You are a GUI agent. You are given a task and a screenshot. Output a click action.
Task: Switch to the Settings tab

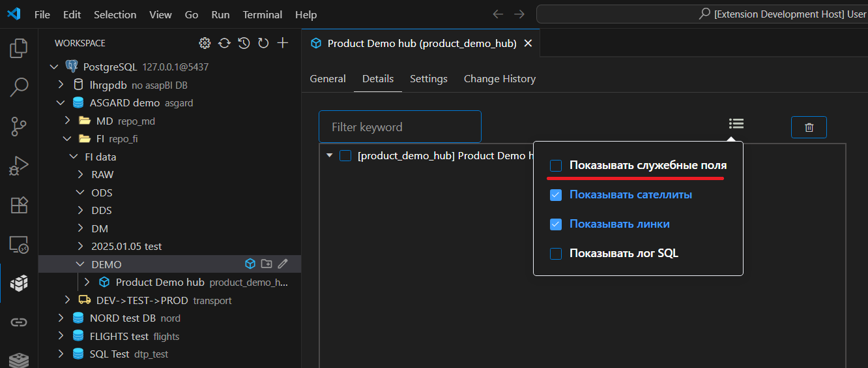428,79
